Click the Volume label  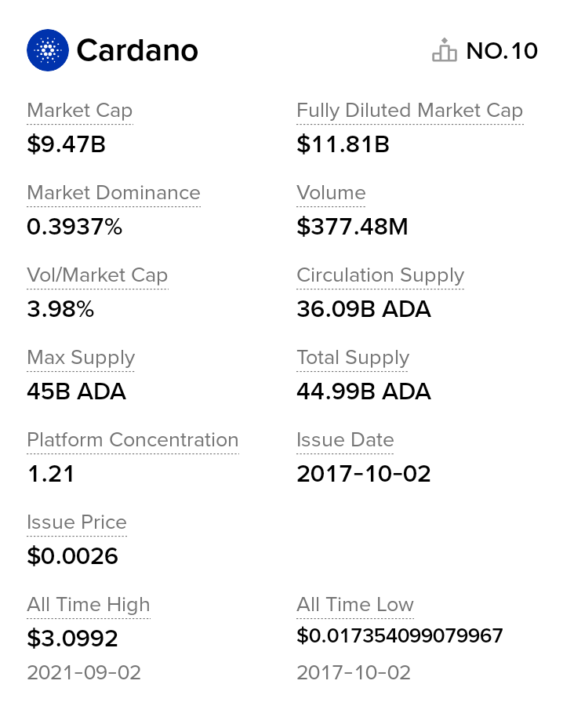point(331,193)
